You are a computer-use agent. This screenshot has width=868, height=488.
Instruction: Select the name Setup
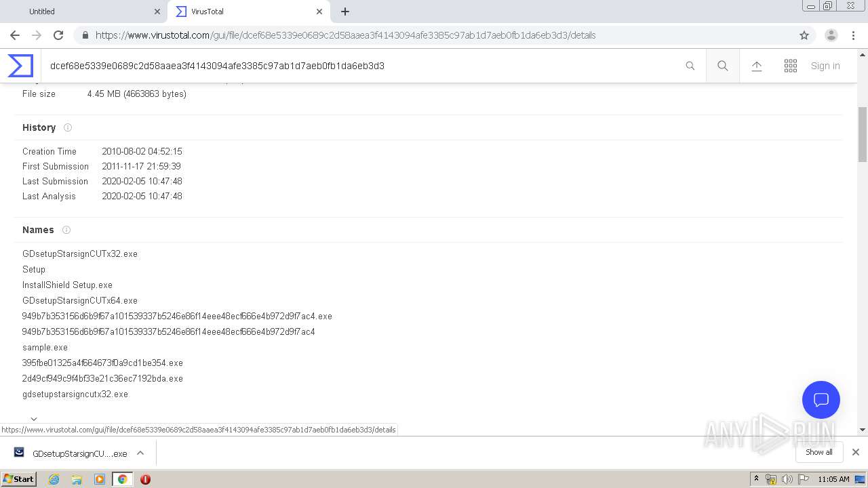34,269
